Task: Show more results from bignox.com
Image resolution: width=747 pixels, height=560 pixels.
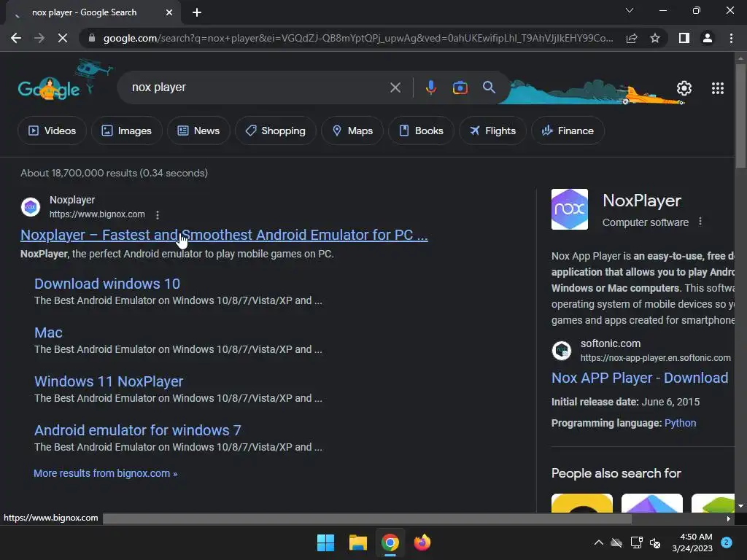Action: pos(105,473)
